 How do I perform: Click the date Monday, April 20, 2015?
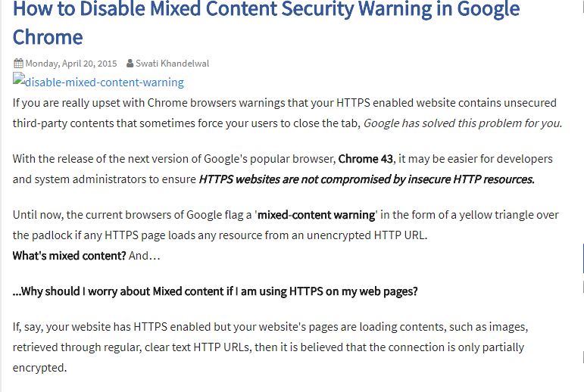tap(71, 64)
